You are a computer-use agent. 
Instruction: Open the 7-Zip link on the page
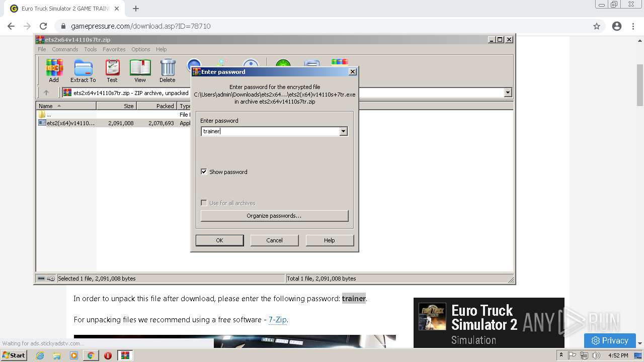point(278,320)
